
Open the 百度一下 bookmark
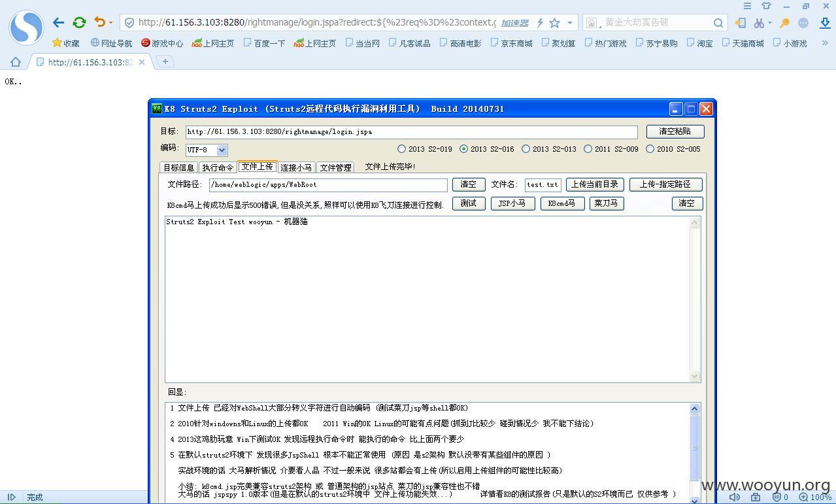click(x=264, y=43)
